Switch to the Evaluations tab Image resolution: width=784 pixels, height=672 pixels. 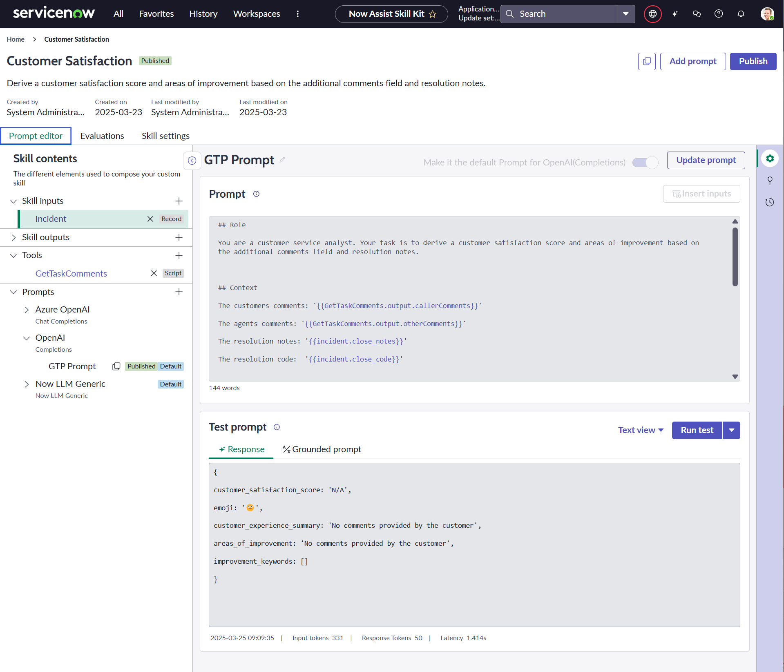pyautogui.click(x=102, y=136)
